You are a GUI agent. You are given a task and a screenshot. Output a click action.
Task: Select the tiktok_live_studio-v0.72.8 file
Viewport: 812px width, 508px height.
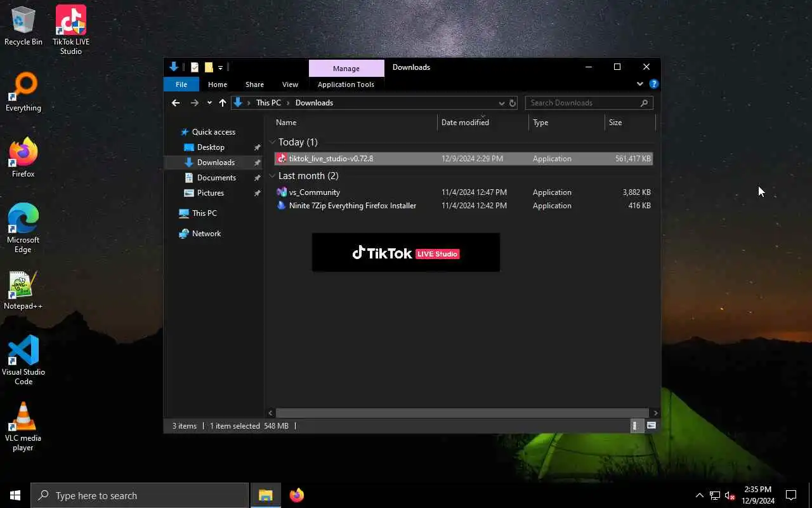click(463, 159)
